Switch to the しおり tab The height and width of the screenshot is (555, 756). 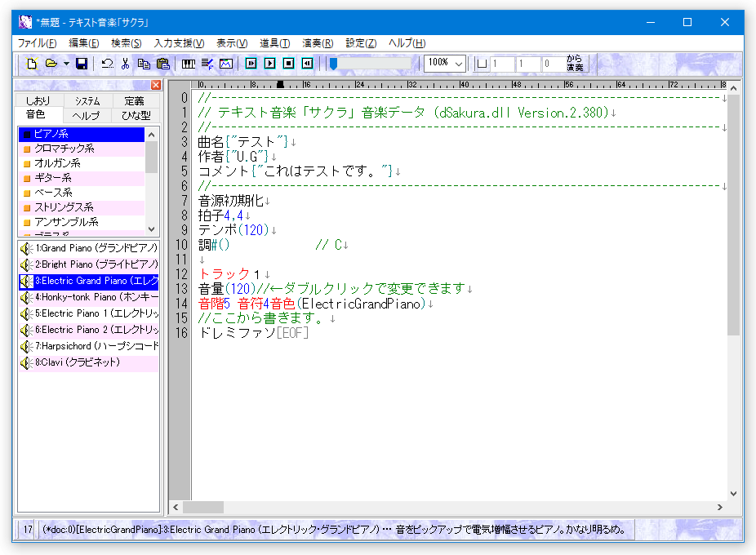point(38,100)
